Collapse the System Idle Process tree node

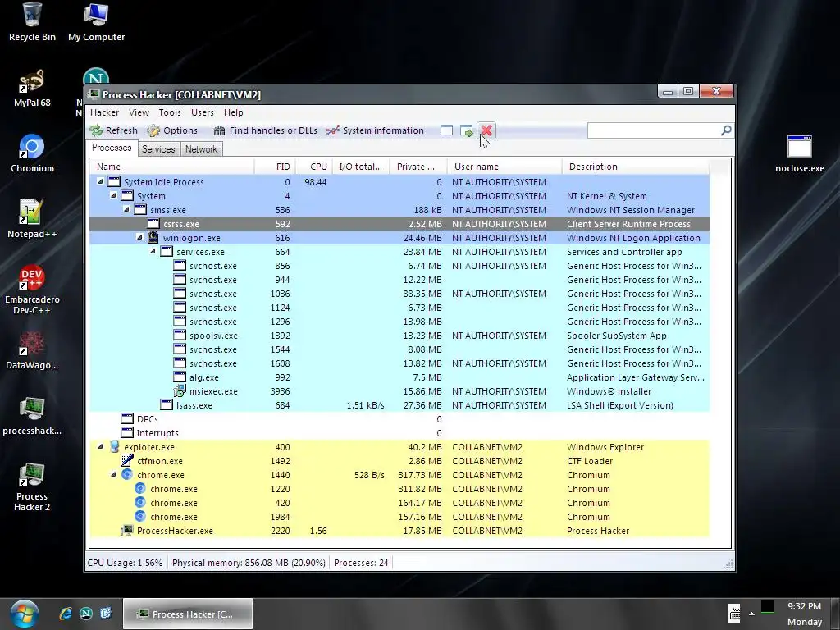tap(100, 181)
